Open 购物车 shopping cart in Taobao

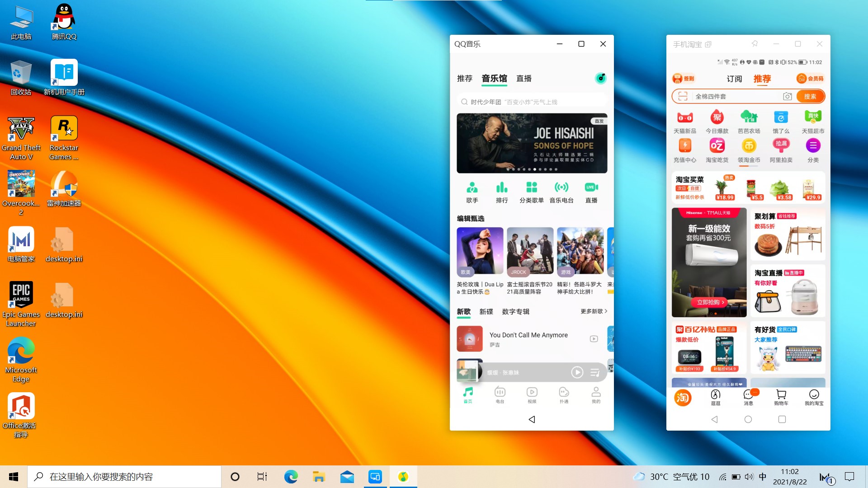click(781, 397)
